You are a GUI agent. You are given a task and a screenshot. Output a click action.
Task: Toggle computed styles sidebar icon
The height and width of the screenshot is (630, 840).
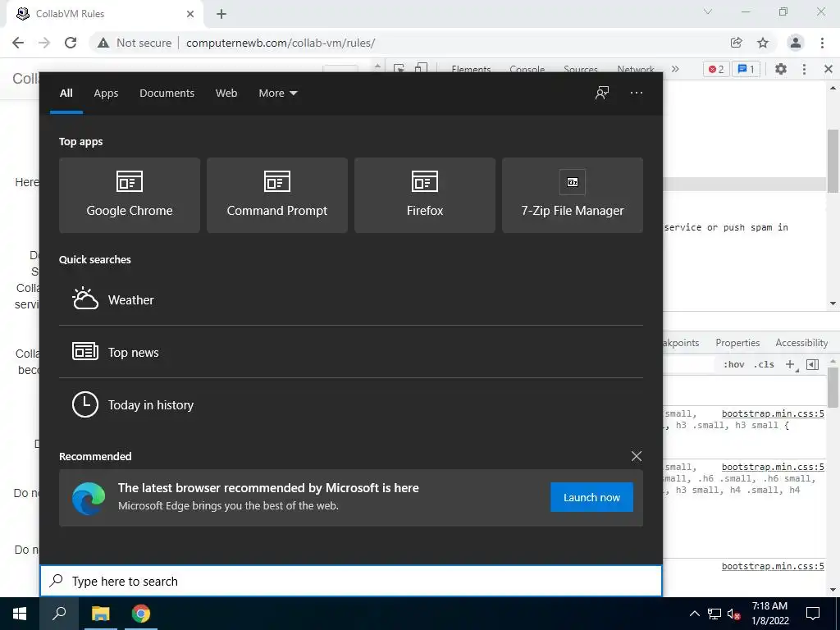(813, 364)
